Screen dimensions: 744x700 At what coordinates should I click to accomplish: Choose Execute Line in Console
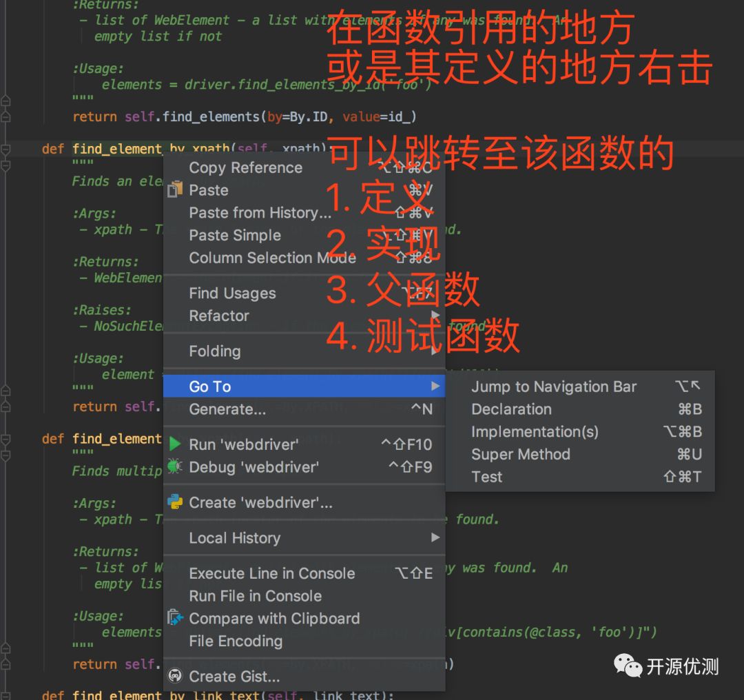pyautogui.click(x=304, y=573)
